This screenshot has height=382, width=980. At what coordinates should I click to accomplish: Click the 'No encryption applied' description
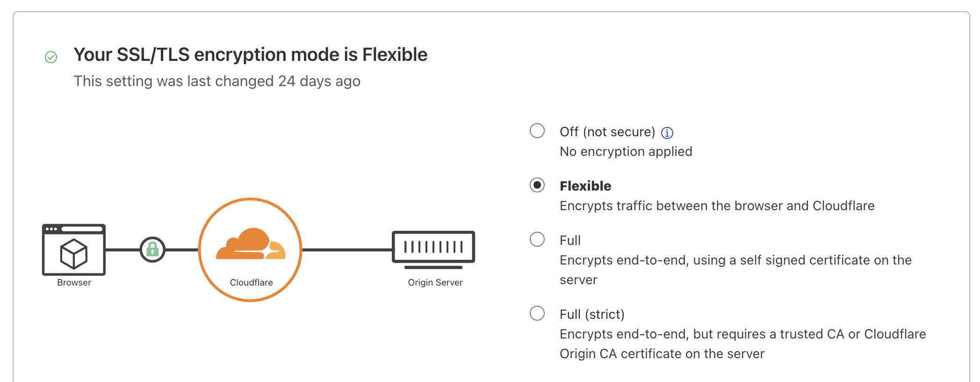point(626,152)
